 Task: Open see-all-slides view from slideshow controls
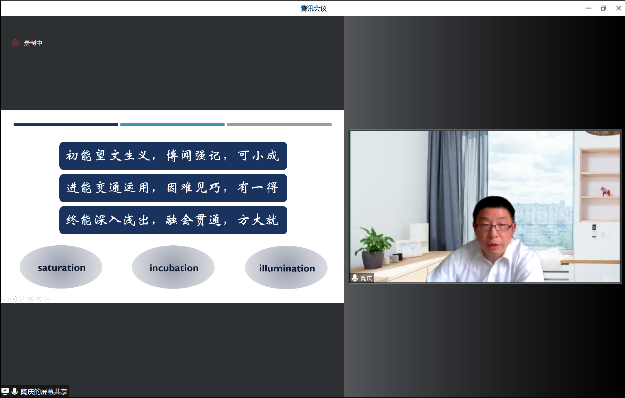[31, 299]
